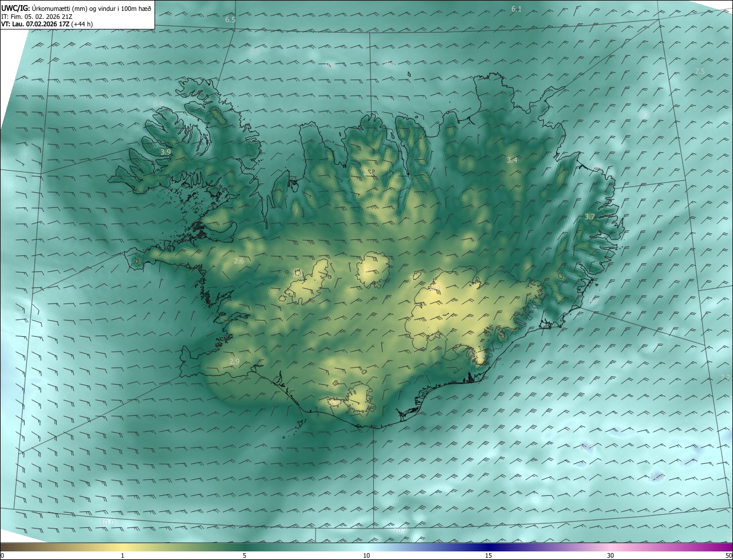The height and width of the screenshot is (560, 733).
Task: Click the initial time line 'IT: Fim. 05. 02. 2026 21Z'
Action: [x=38, y=17]
